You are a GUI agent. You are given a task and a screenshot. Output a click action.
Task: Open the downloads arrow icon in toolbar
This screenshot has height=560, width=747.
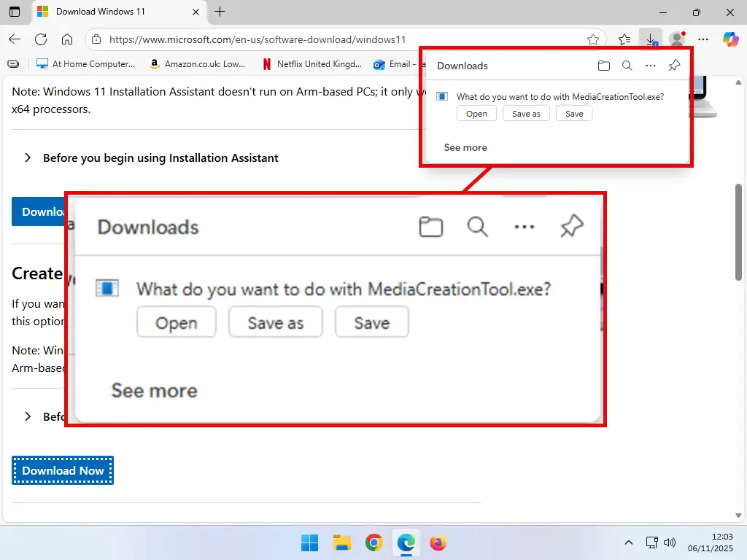click(651, 39)
